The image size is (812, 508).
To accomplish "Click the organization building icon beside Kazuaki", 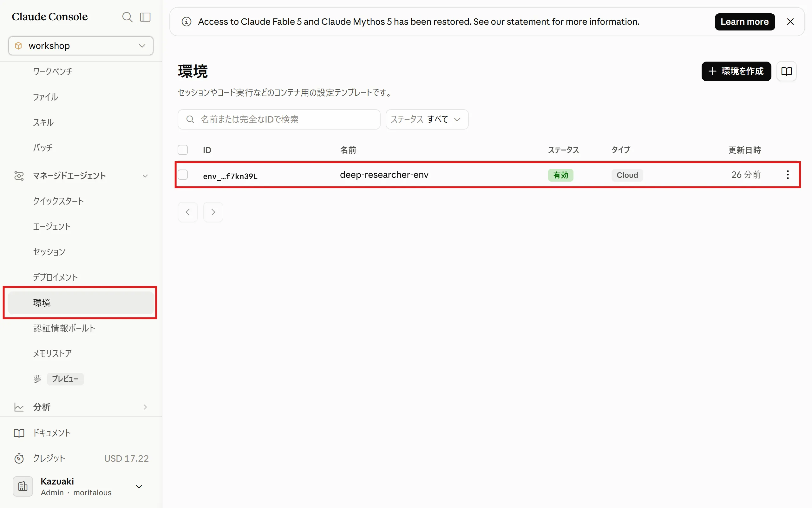I will [x=23, y=486].
